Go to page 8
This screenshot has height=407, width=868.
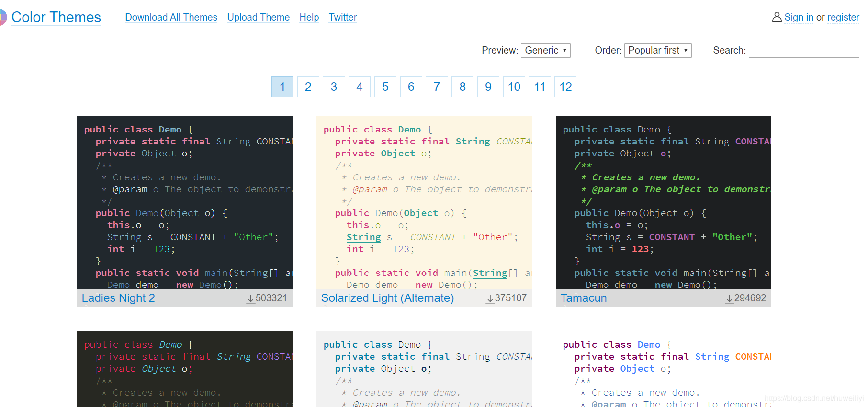pyautogui.click(x=462, y=87)
